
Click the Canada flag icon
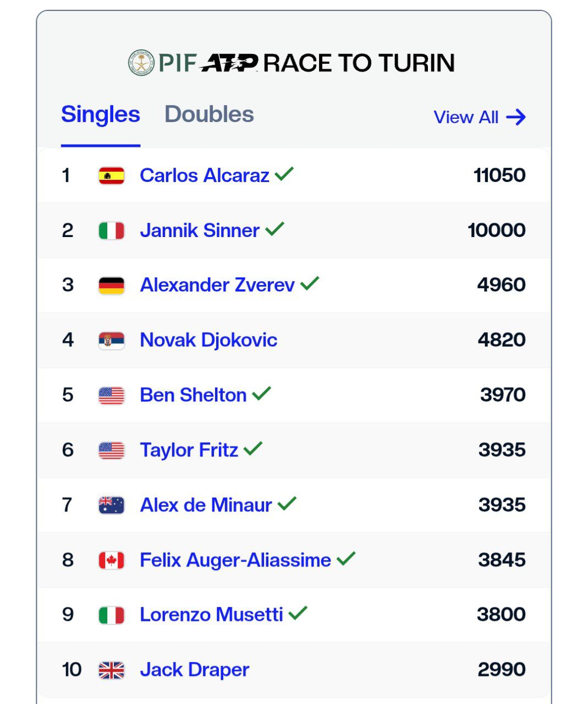(x=111, y=560)
